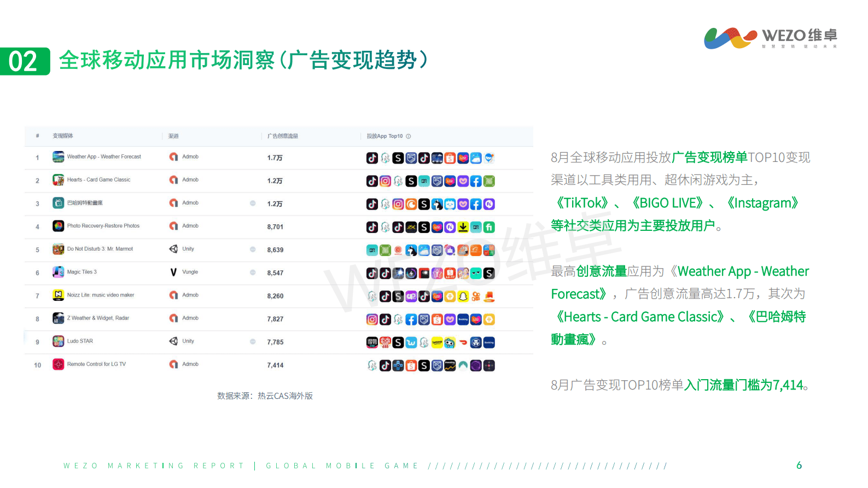Click the Instagram icon in Z Weather row
This screenshot has height=488, width=868.
point(372,319)
